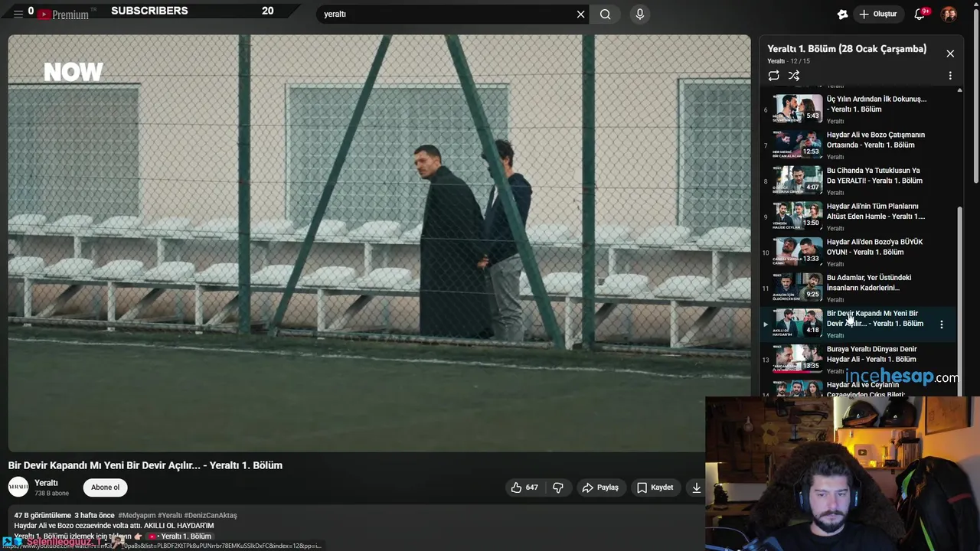Subscribe with the Abone ol button
Screen dimensions: 980x551
coord(105,487)
